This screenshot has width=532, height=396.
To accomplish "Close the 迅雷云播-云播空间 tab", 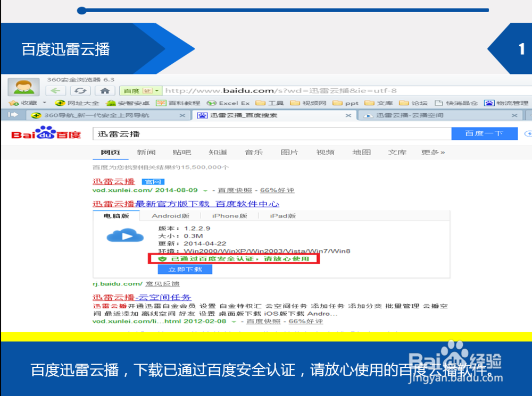I will 514,116.
